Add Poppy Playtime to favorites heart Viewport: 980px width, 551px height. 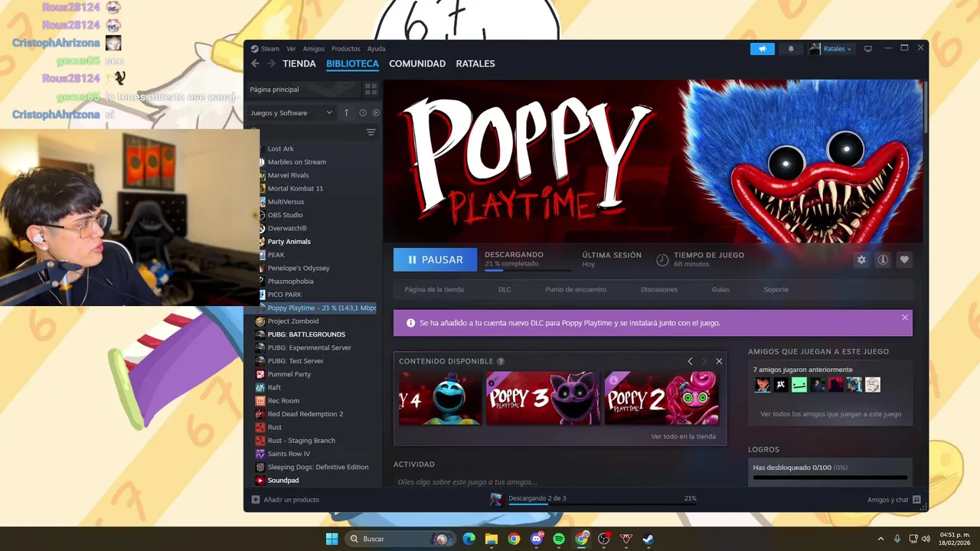point(904,260)
